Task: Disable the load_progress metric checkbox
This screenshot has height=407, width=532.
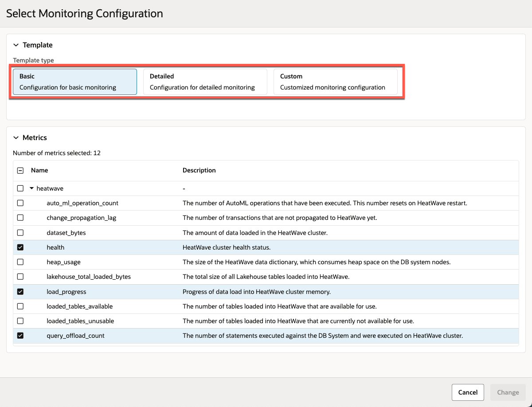Action: [x=20, y=291]
